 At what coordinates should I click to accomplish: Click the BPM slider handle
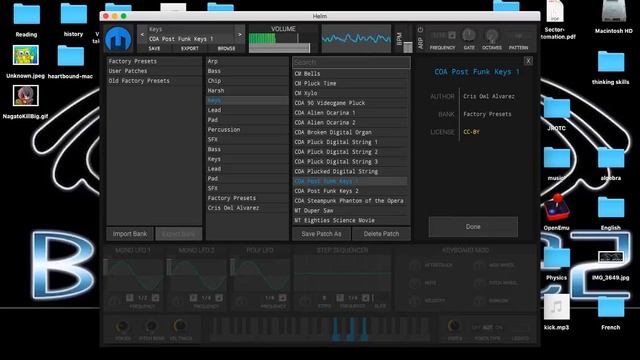point(407,47)
